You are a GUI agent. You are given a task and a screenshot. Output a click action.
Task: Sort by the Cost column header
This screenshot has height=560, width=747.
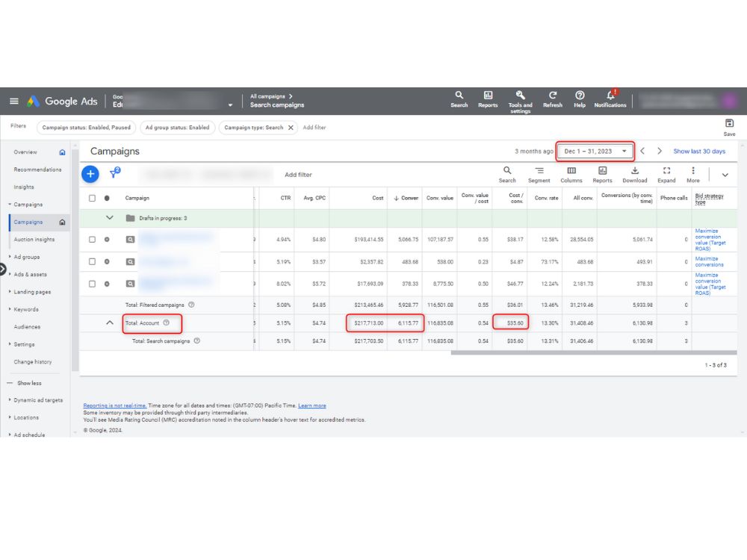[x=377, y=198]
